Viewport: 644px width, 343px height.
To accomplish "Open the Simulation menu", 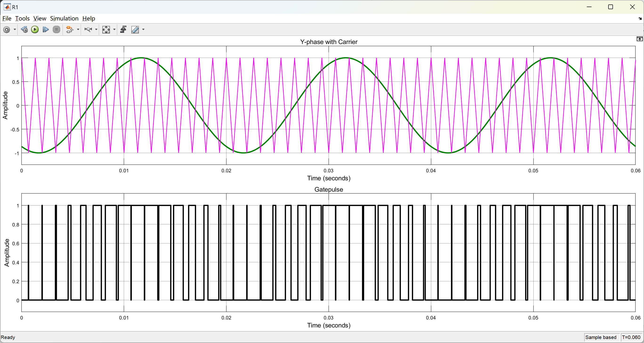I will pyautogui.click(x=64, y=19).
